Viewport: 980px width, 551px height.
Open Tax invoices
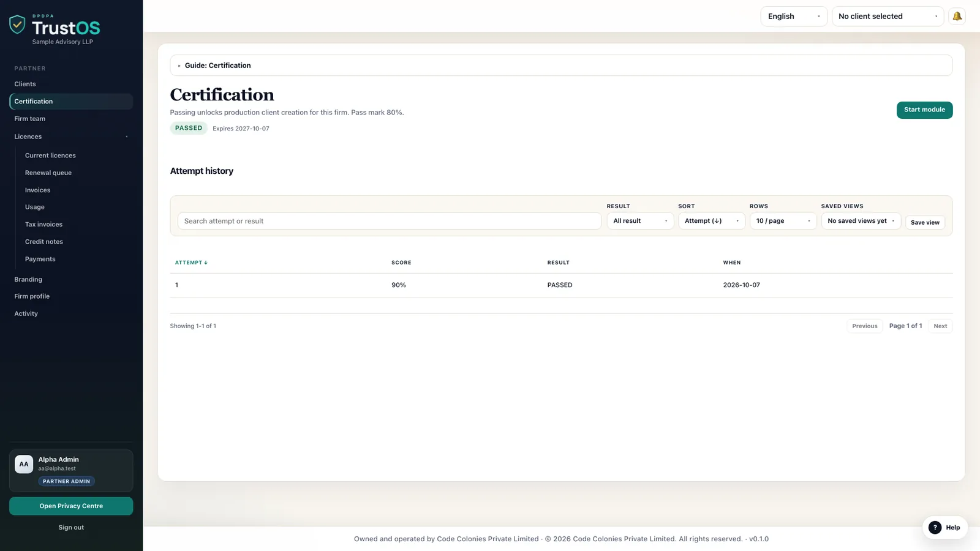click(43, 225)
